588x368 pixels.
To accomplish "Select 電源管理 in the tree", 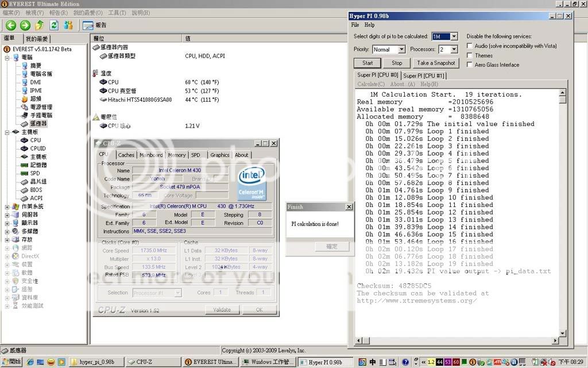I will pos(41,106).
